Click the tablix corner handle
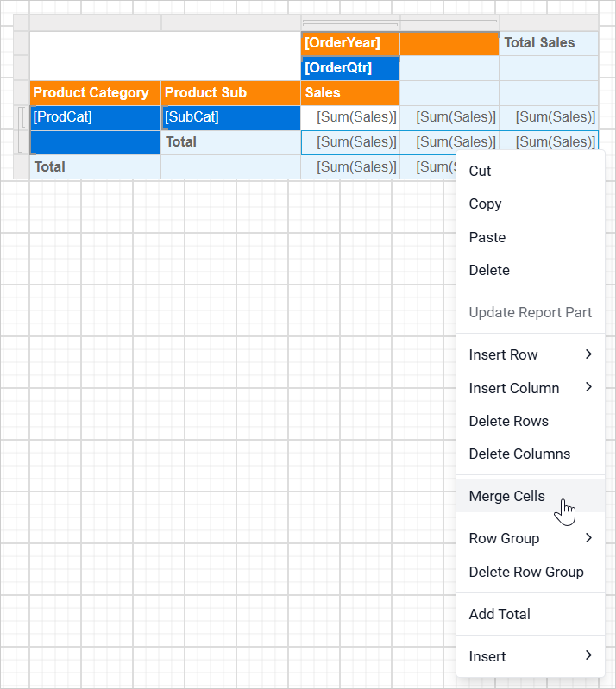 (x=22, y=22)
